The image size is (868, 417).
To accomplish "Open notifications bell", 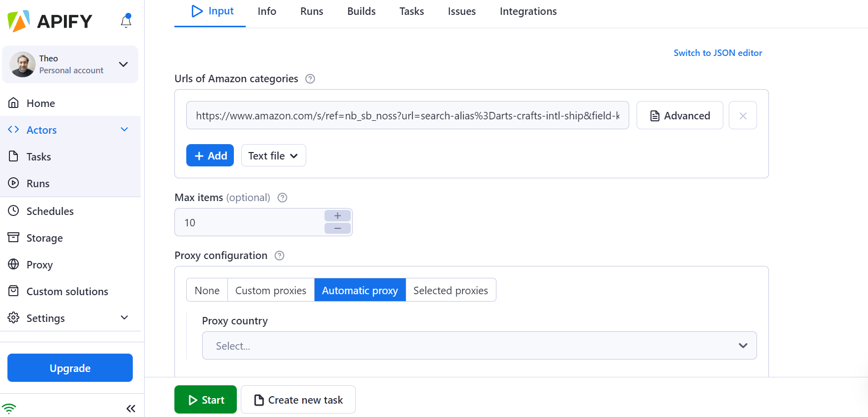I will click(126, 21).
